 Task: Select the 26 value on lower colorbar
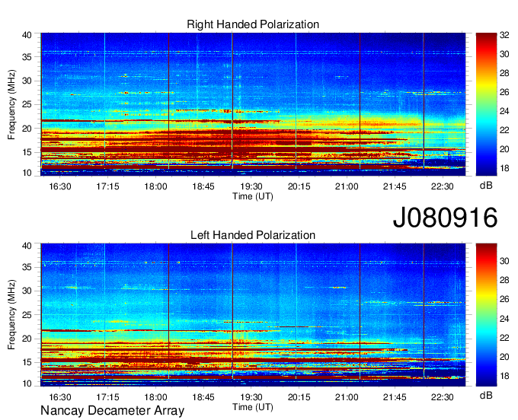point(504,300)
